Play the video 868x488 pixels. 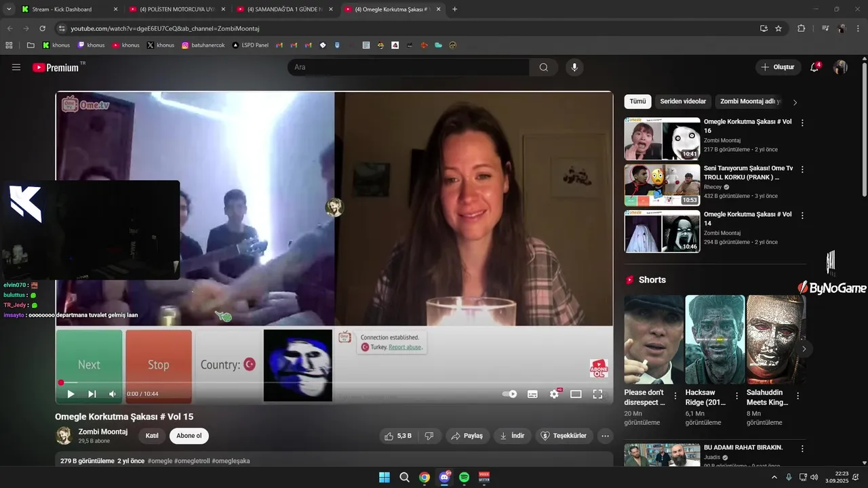coord(71,394)
